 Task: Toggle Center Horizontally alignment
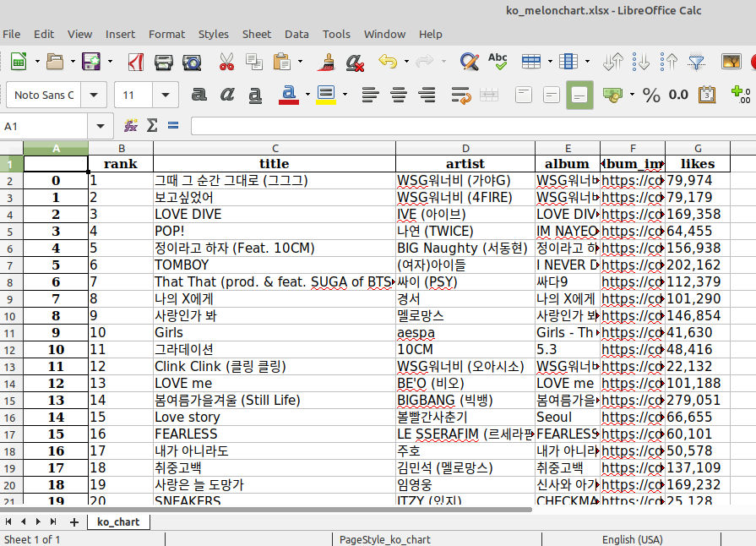[399, 95]
